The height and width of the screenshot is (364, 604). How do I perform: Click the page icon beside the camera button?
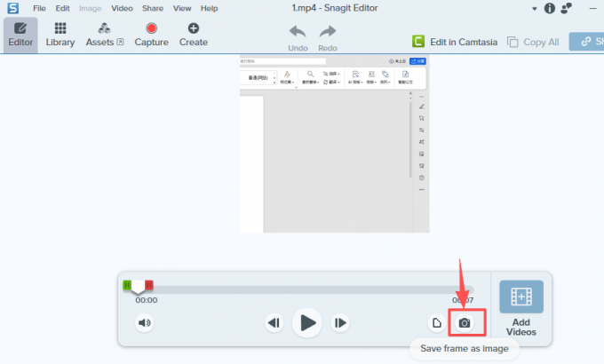coord(437,323)
